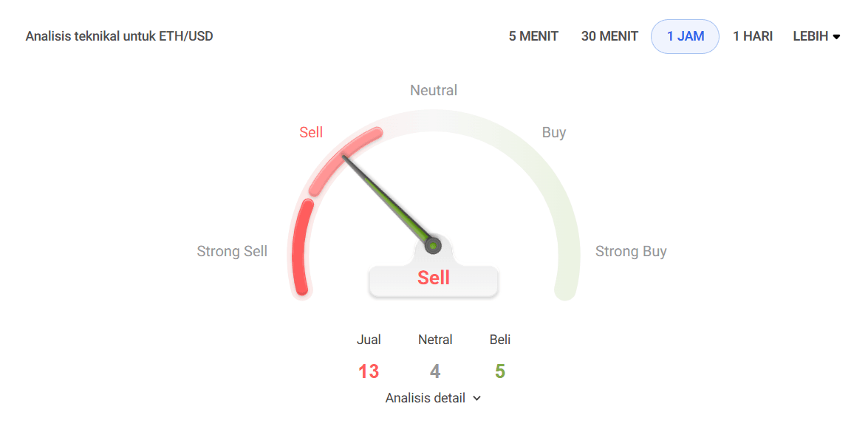Screen dimensions: 868x429
Task: Select the 1 HARI timeframe
Action: pos(753,35)
